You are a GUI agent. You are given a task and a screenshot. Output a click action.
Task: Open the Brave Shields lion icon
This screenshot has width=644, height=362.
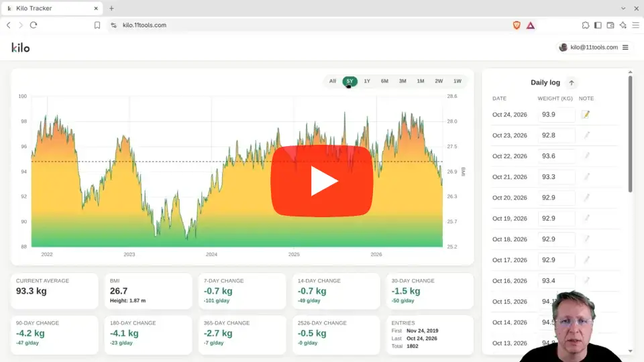pos(517,25)
